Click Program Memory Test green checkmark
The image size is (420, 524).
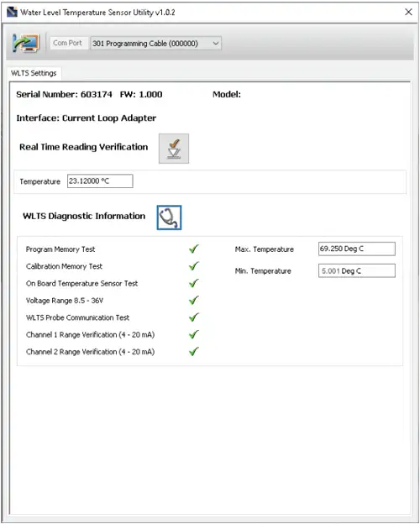(193, 249)
